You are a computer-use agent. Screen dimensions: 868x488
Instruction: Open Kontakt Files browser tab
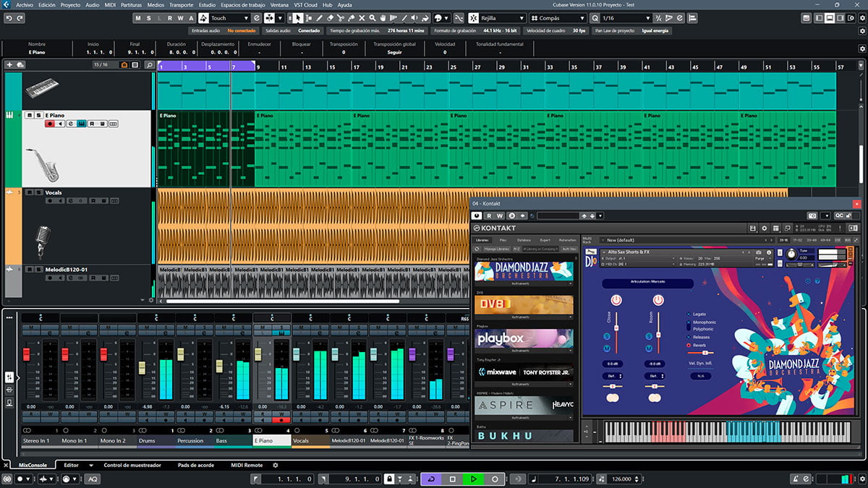[x=503, y=240]
